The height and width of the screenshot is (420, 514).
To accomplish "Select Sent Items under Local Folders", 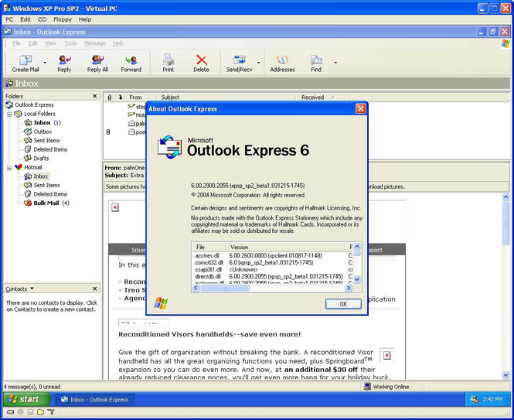I will pos(46,141).
